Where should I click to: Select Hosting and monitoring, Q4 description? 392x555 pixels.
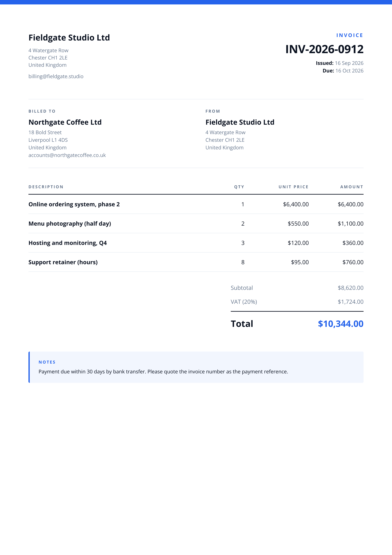point(68,243)
